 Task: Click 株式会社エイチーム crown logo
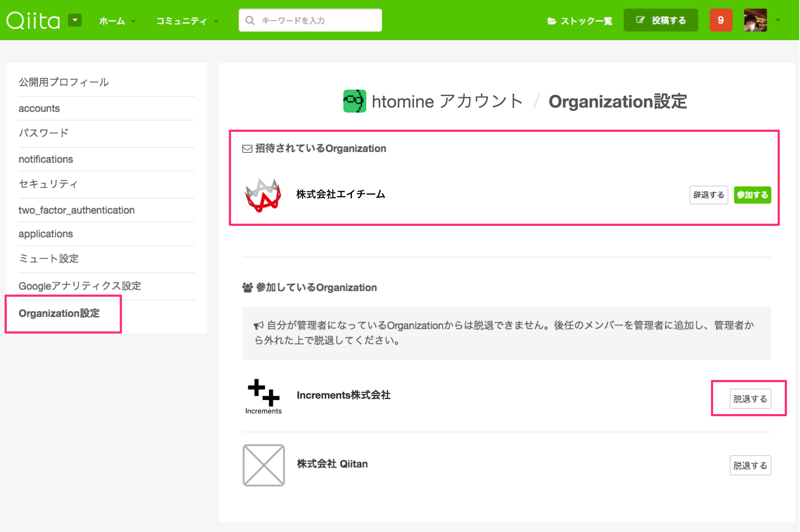pyautogui.click(x=263, y=195)
